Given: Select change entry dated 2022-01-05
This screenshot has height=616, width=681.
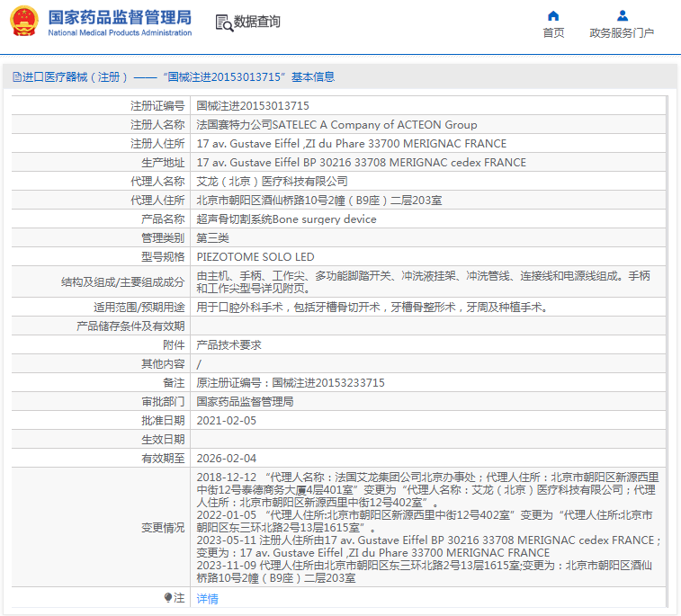Looking at the screenshot, I should (x=425, y=522).
